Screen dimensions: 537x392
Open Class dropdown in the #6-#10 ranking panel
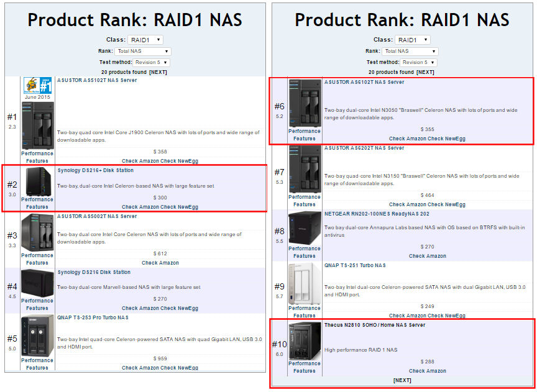pyautogui.click(x=412, y=40)
